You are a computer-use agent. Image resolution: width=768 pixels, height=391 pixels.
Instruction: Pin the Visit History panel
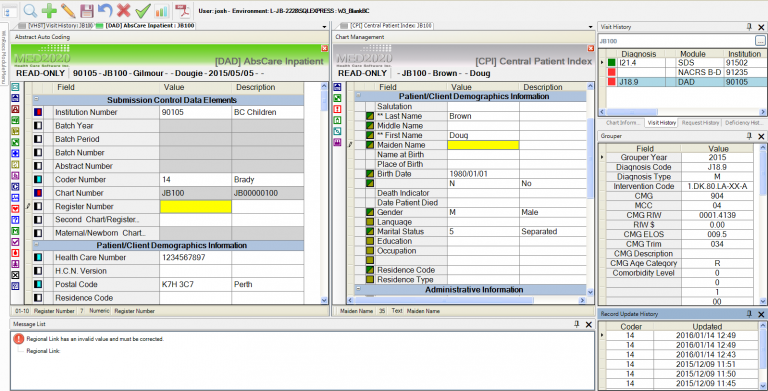click(749, 27)
